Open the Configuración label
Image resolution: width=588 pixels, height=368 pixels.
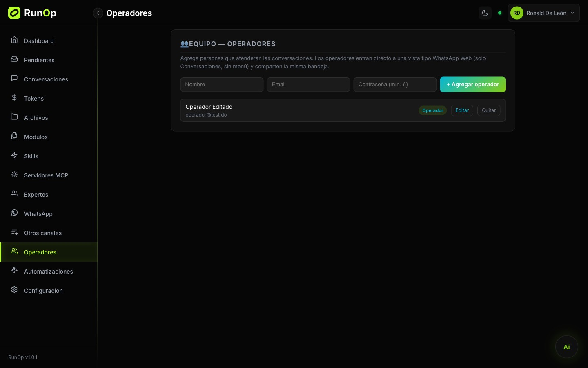(x=43, y=291)
